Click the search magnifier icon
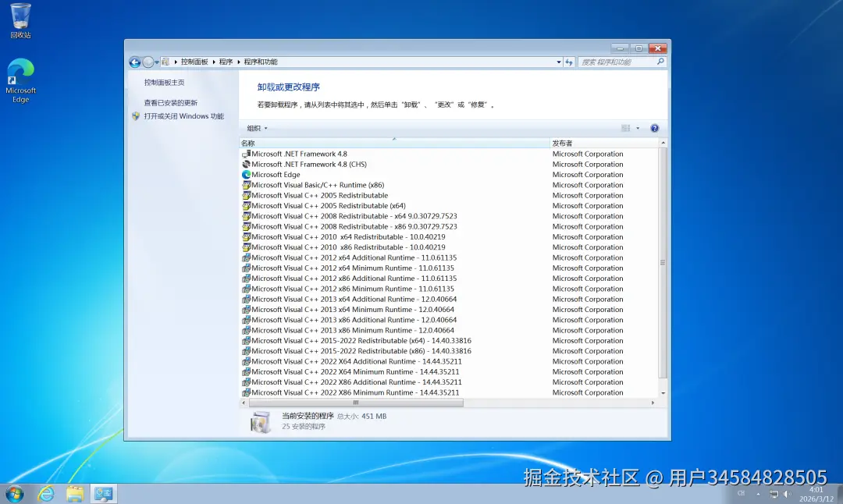Screen dimensions: 843x504 661,62
